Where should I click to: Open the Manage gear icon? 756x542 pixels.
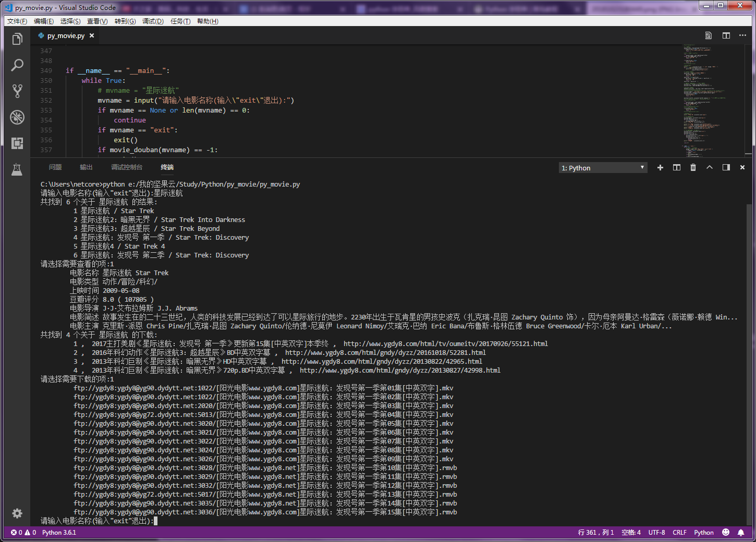click(x=17, y=513)
